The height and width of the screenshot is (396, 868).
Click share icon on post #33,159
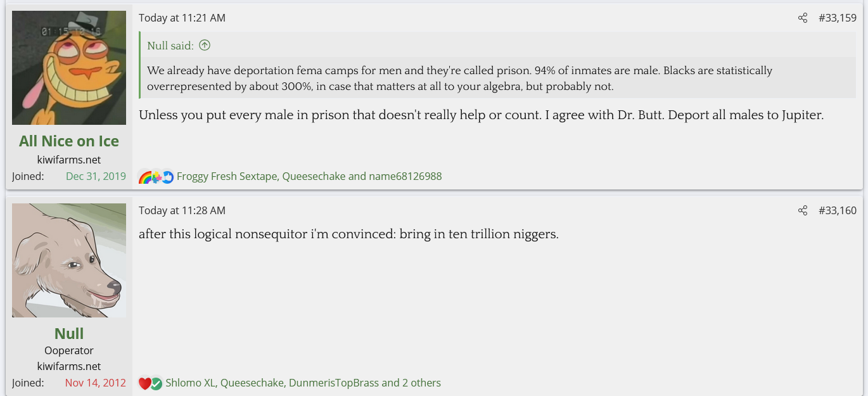[x=803, y=18]
